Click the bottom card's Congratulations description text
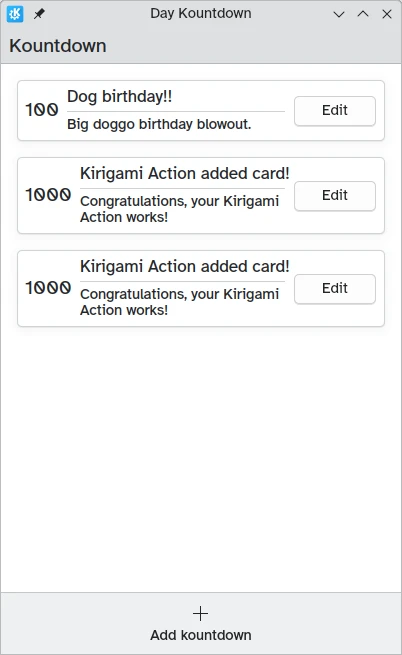The image size is (402, 655). point(179,302)
